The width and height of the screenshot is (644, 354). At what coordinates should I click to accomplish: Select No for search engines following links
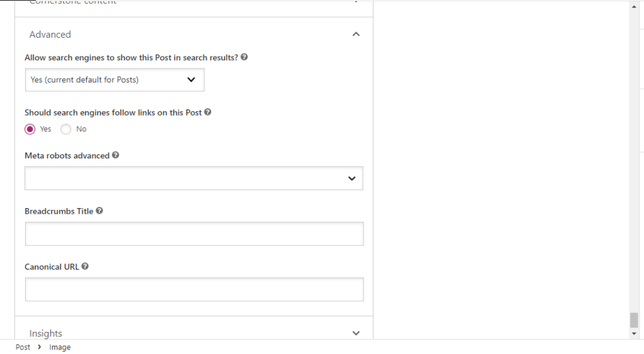click(66, 130)
